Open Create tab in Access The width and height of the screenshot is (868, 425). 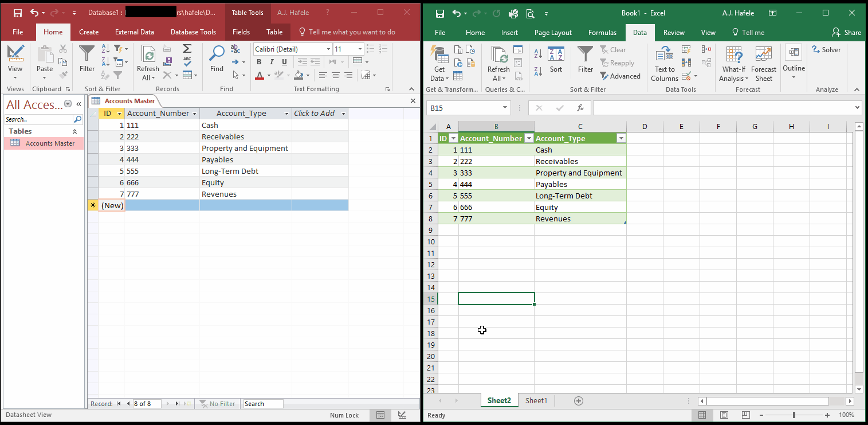pyautogui.click(x=89, y=32)
